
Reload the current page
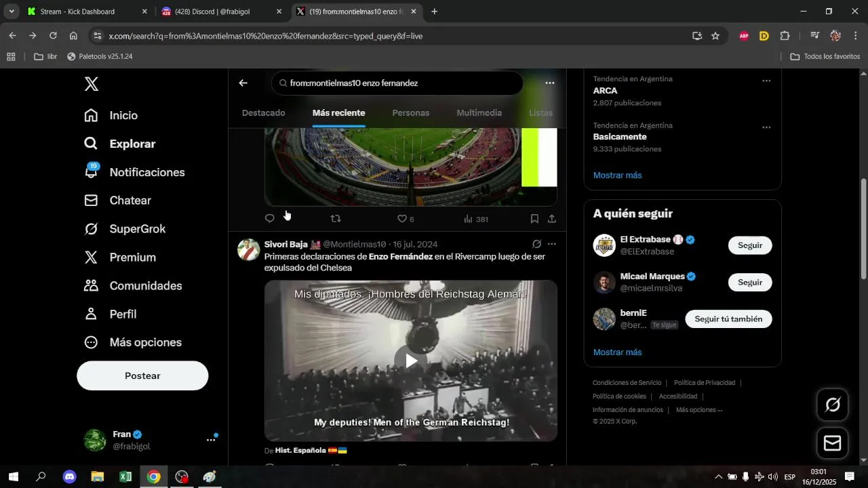coord(53,36)
